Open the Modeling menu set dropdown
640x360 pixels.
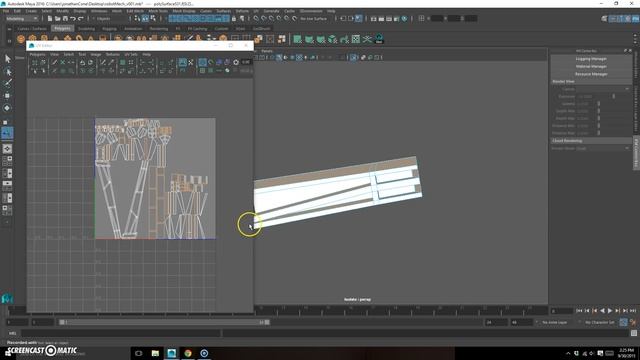click(x=22, y=18)
